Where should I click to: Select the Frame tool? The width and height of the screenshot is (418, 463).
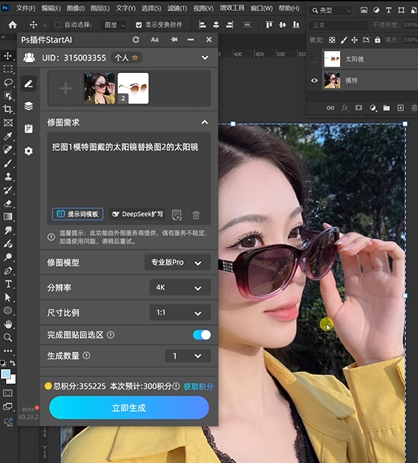pos(8,123)
